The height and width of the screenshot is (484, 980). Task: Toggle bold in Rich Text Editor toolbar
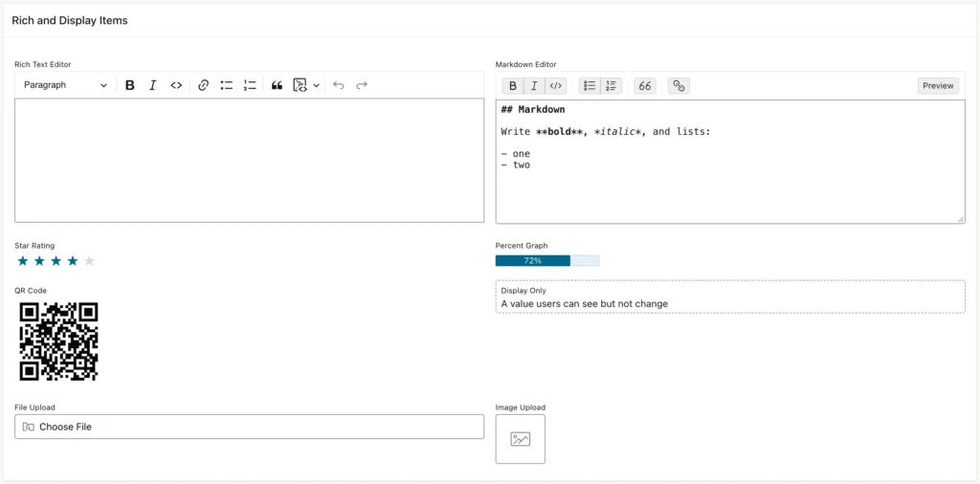point(130,85)
